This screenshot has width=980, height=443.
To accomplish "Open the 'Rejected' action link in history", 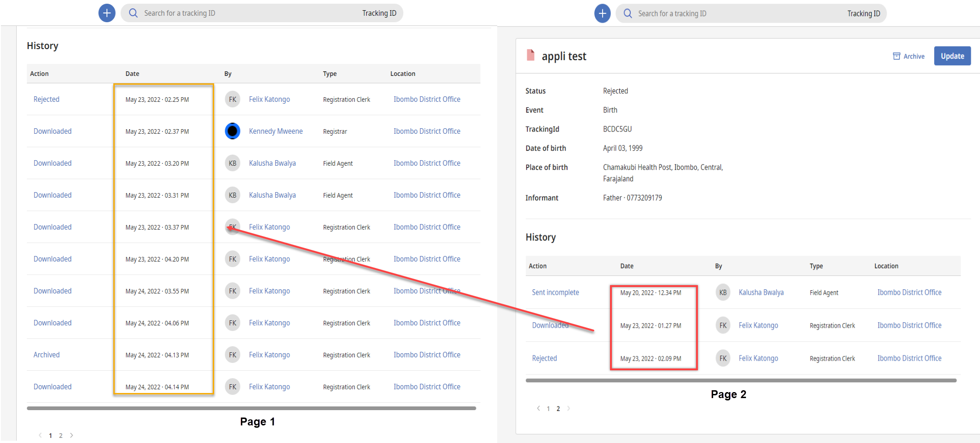I will pyautogui.click(x=46, y=99).
